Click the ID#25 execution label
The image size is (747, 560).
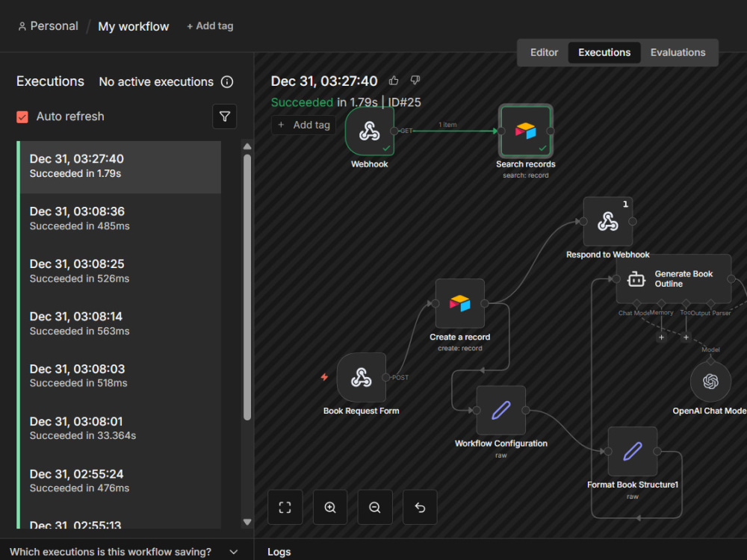(x=404, y=102)
